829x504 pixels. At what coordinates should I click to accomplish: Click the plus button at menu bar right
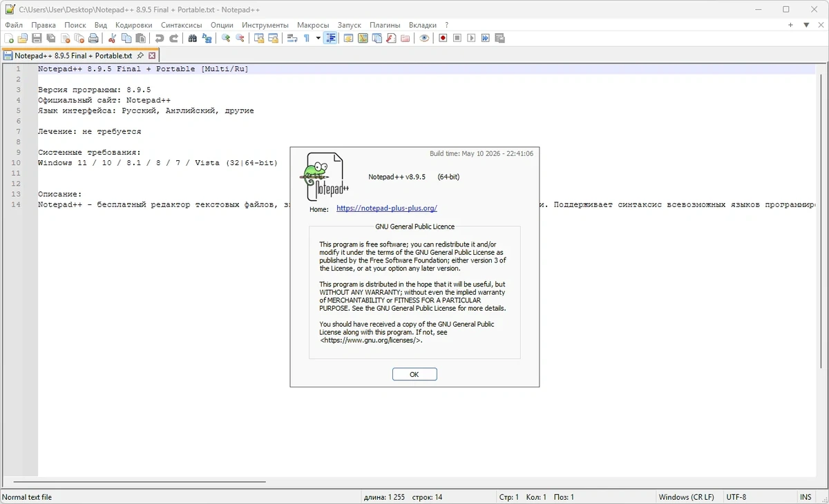pyautogui.click(x=790, y=25)
